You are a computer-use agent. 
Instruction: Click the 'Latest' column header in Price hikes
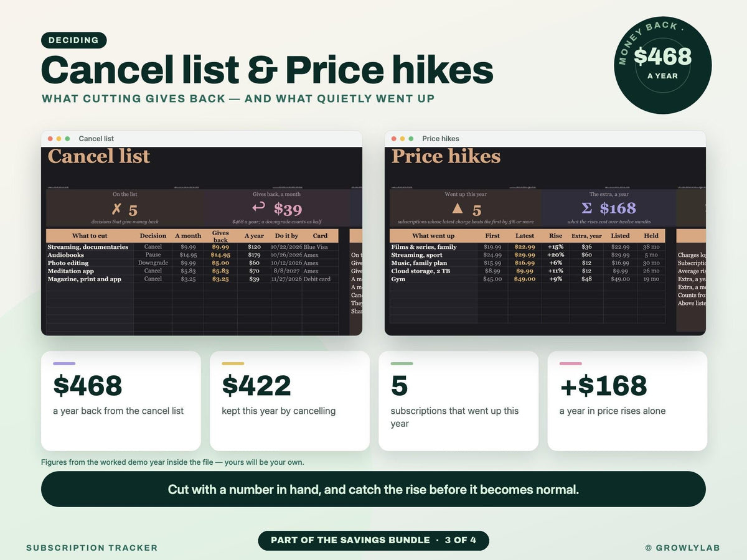tap(525, 236)
